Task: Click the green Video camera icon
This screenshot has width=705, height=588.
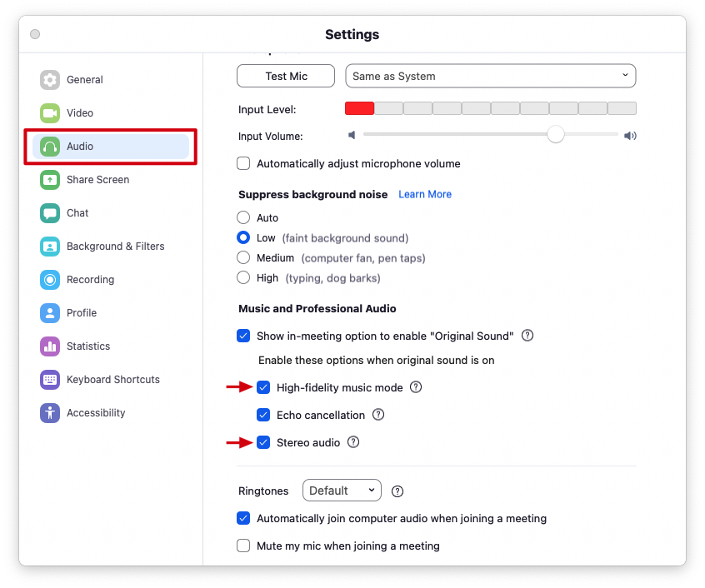Action: (x=50, y=113)
